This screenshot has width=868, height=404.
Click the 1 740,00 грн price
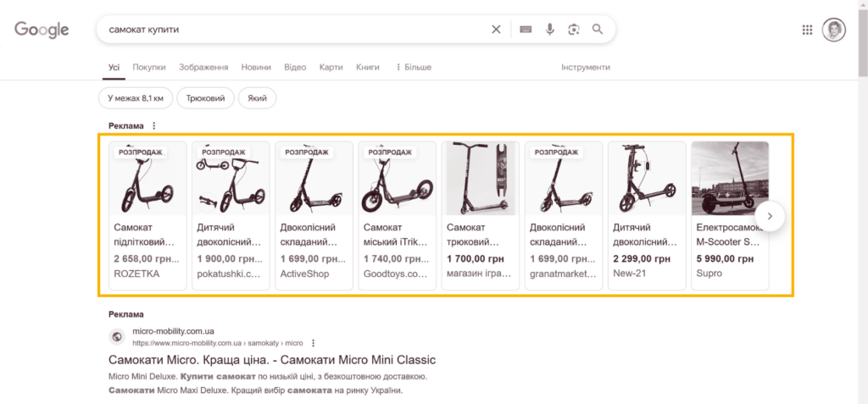pyautogui.click(x=397, y=258)
